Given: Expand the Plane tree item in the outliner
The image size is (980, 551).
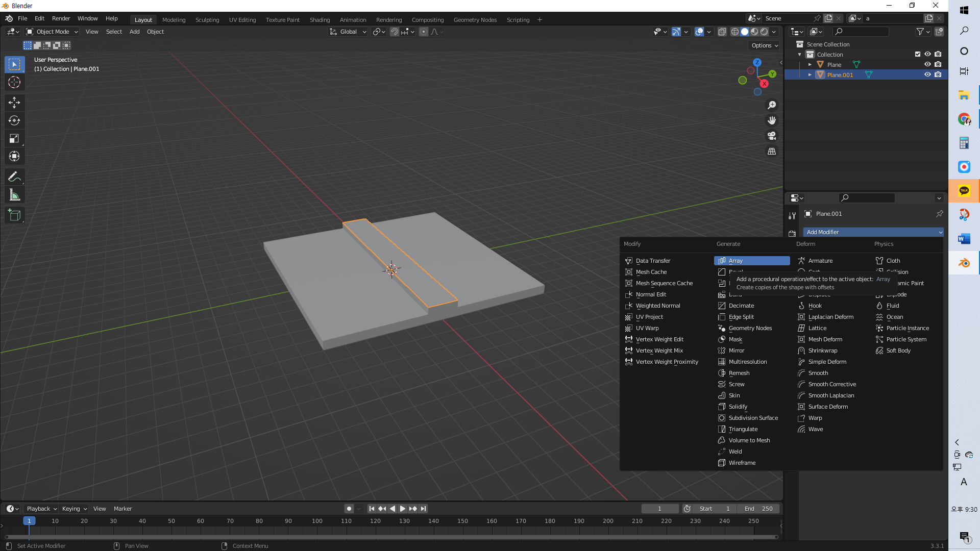Looking at the screenshot, I should tap(810, 65).
